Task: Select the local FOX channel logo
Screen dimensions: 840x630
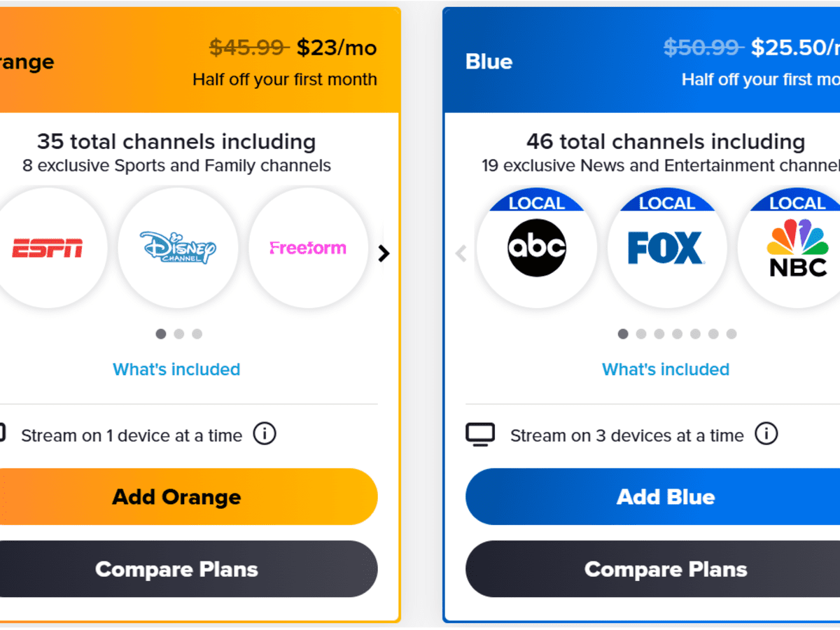Action: coord(666,248)
